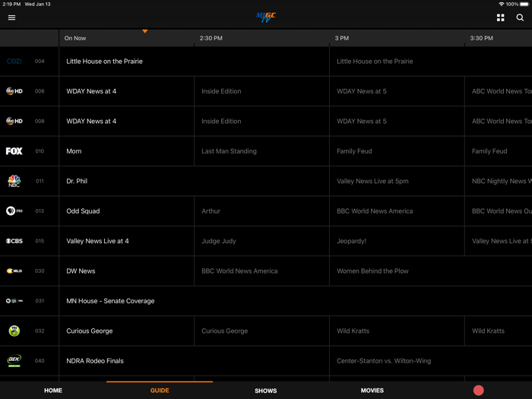Select the PBS Kids channel 032 logo
The image size is (532, 399).
click(x=14, y=331)
